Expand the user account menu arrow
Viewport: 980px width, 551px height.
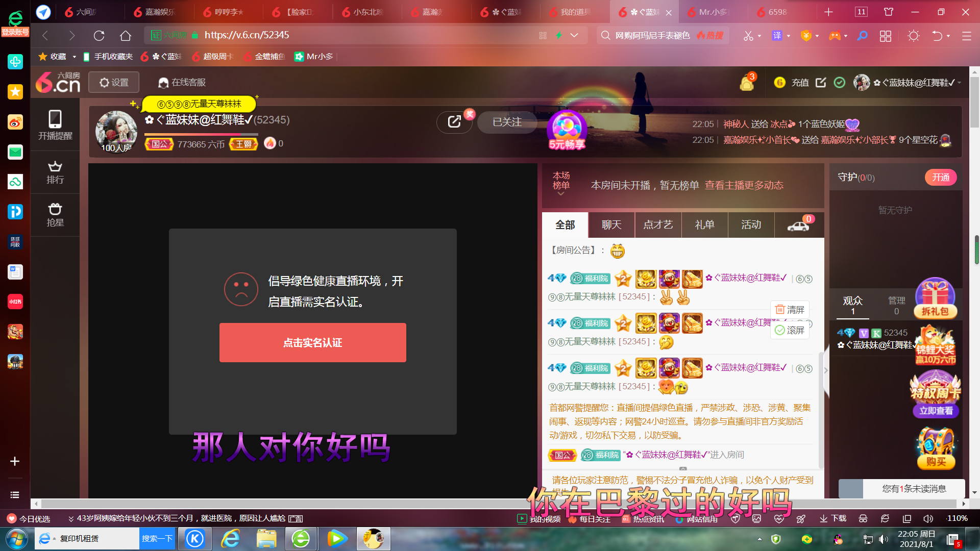click(x=959, y=83)
